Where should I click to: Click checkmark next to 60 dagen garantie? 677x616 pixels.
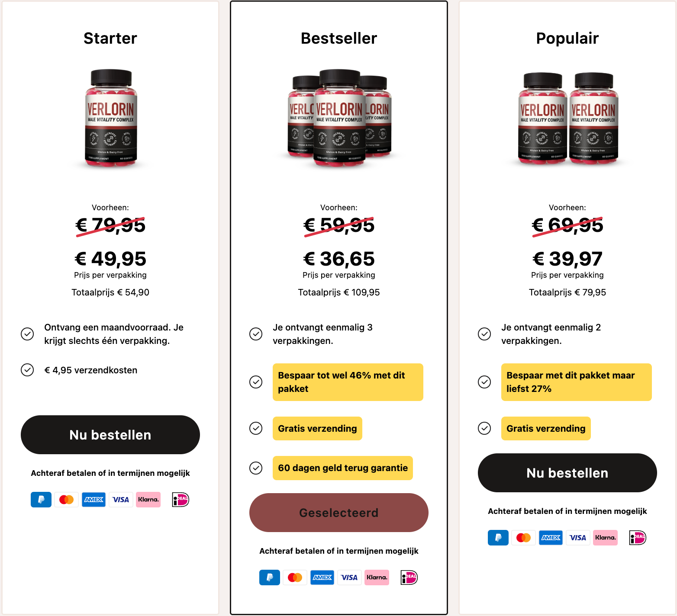click(x=256, y=468)
